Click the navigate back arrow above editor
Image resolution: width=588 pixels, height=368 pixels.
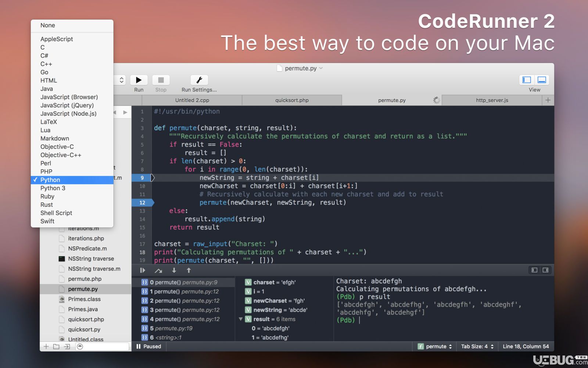[x=115, y=112]
